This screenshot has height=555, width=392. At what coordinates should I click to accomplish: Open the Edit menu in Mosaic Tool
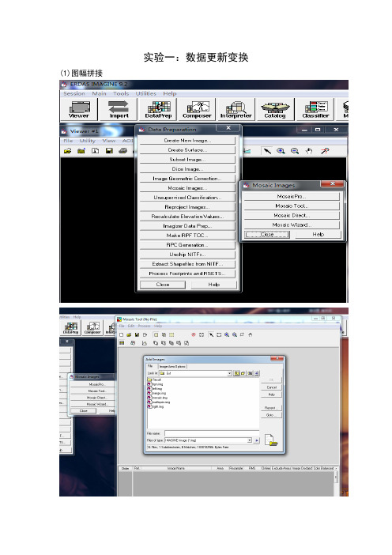tap(131, 326)
